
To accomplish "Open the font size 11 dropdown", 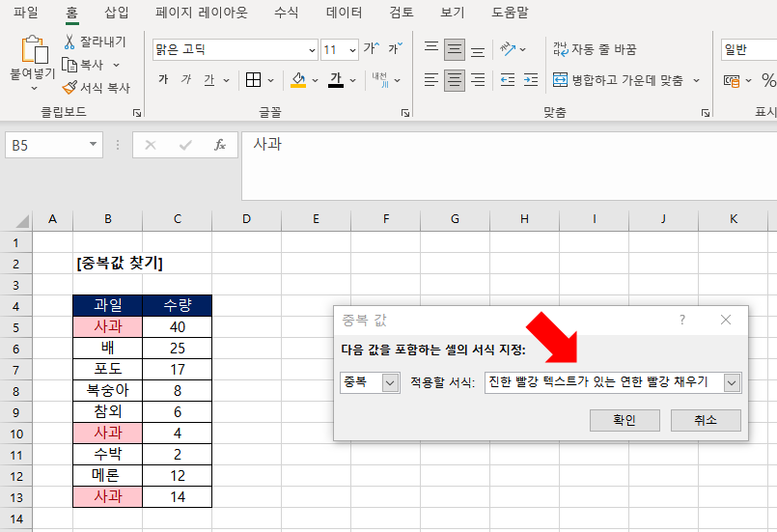I will tap(353, 50).
